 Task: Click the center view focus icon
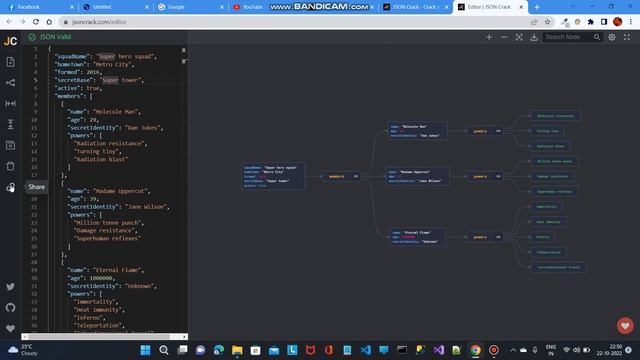(x=519, y=37)
